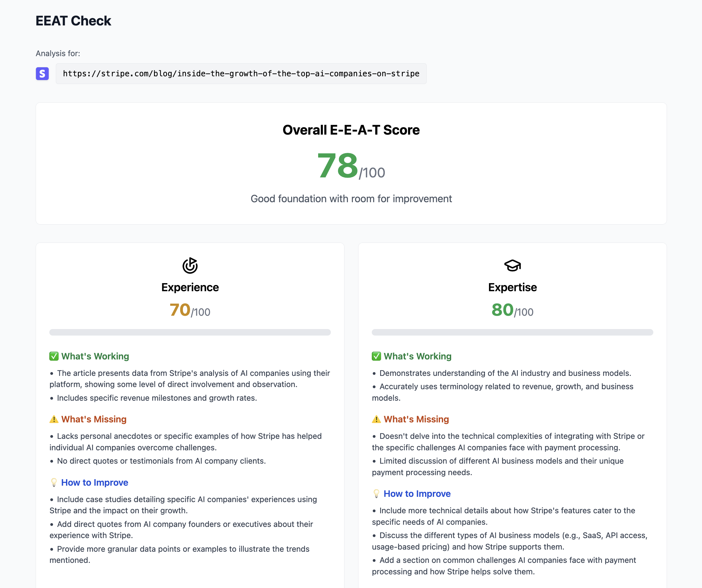The width and height of the screenshot is (702, 588).
Task: Select Experience What's Working heading
Action: (x=95, y=356)
